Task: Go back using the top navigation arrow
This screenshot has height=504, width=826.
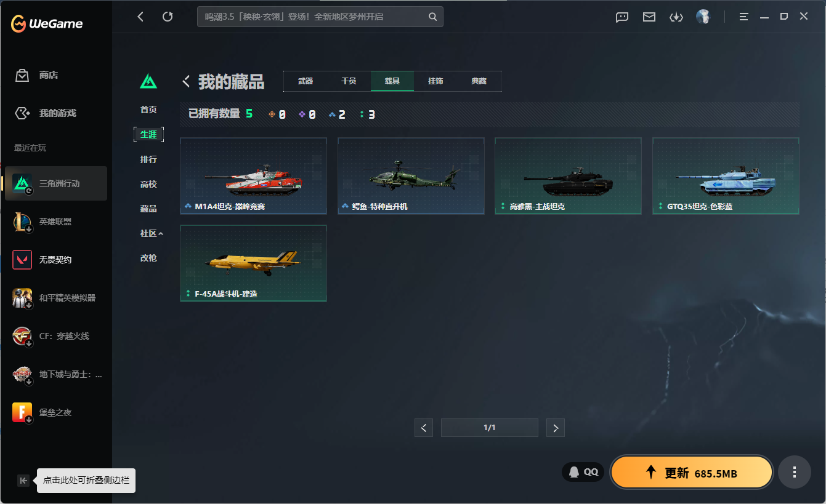Action: coord(140,17)
